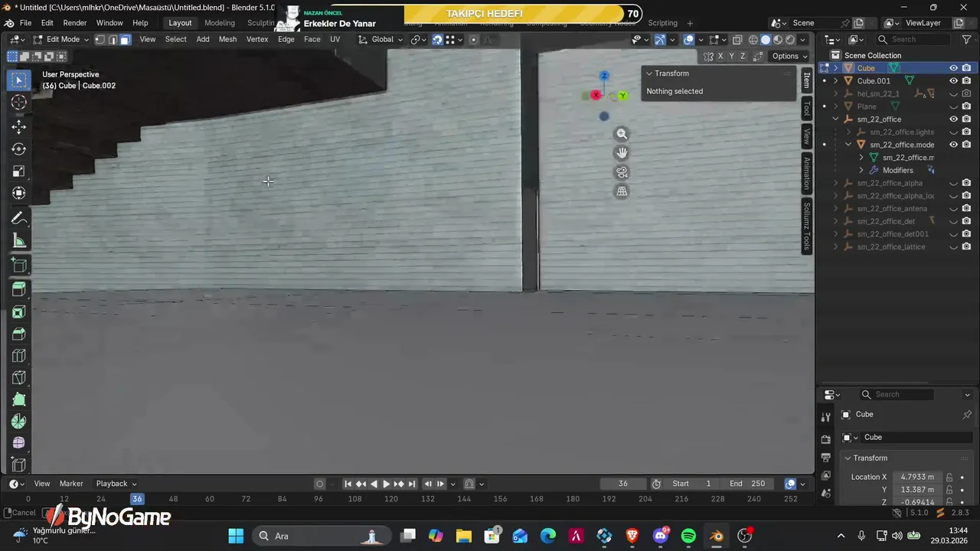Image resolution: width=980 pixels, height=551 pixels.
Task: Open the Render menu
Action: tap(75, 23)
